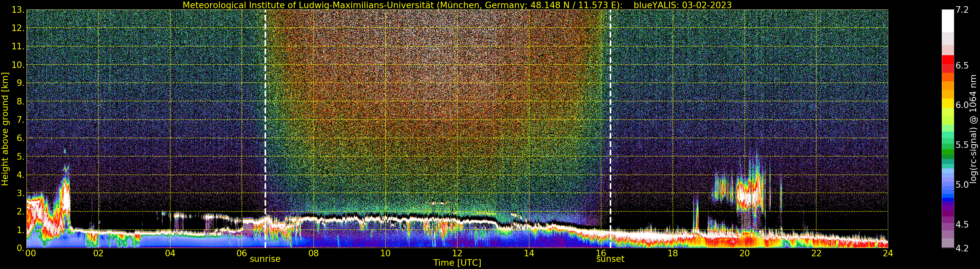Click the 4.5 value on the colorbar
980x269 pixels.
962,225
